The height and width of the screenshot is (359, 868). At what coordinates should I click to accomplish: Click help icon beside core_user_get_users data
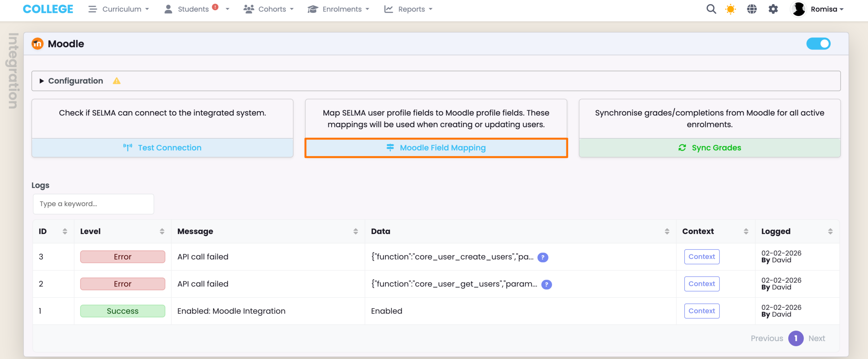click(546, 284)
